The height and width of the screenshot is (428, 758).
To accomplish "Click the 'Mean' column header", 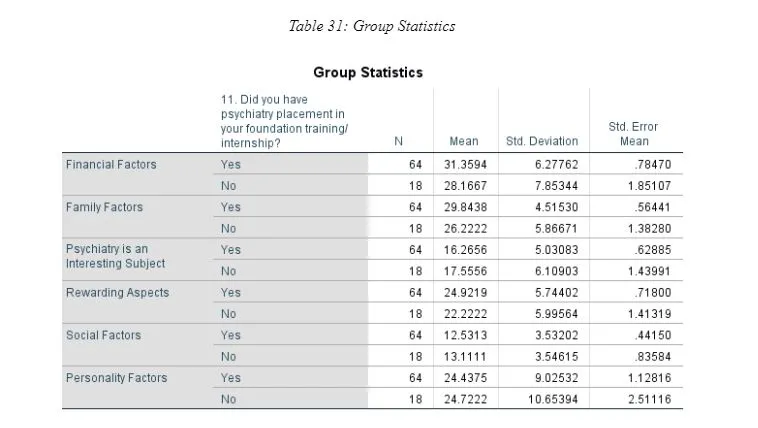I will click(x=463, y=141).
